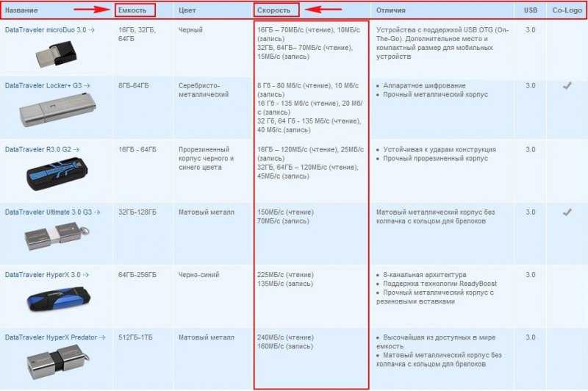Click color cell Черный

[x=190, y=30]
